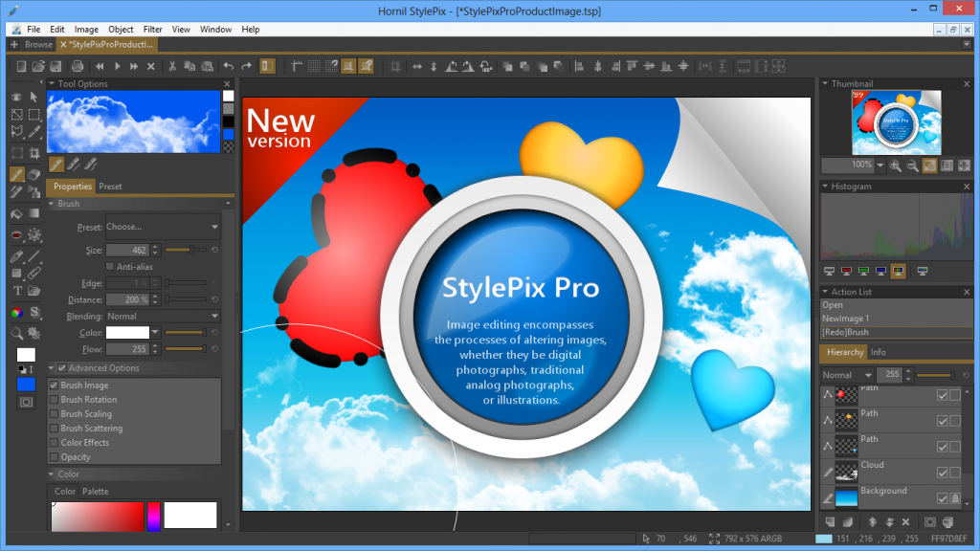The image size is (980, 551).
Task: Toggle the Advanced Options checkbox
Action: point(62,368)
